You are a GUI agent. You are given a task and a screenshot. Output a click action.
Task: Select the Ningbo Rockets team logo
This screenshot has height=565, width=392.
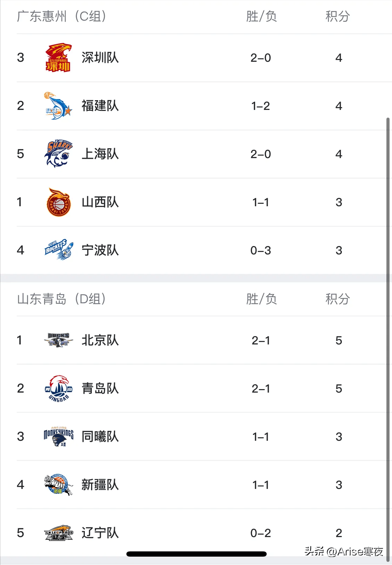point(58,250)
